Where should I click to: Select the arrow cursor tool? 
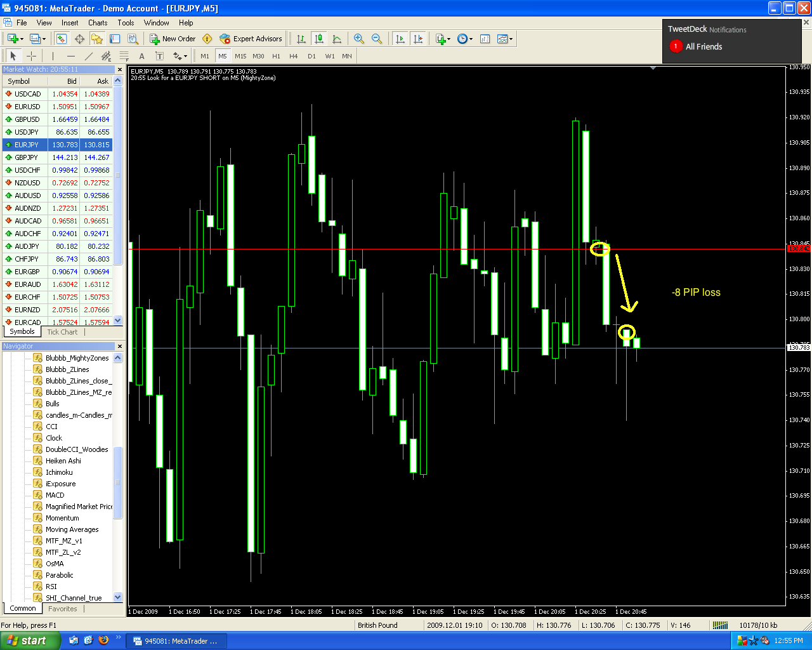13,56
